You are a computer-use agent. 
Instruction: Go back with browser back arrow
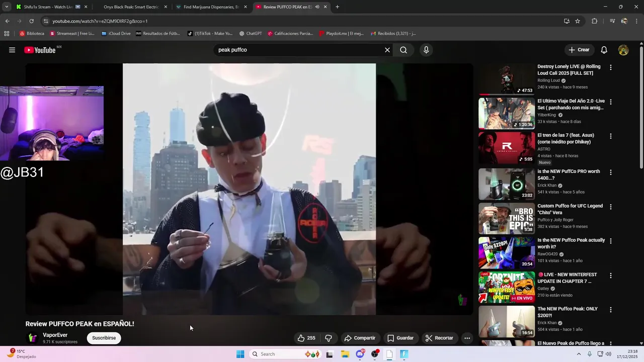[x=7, y=21]
